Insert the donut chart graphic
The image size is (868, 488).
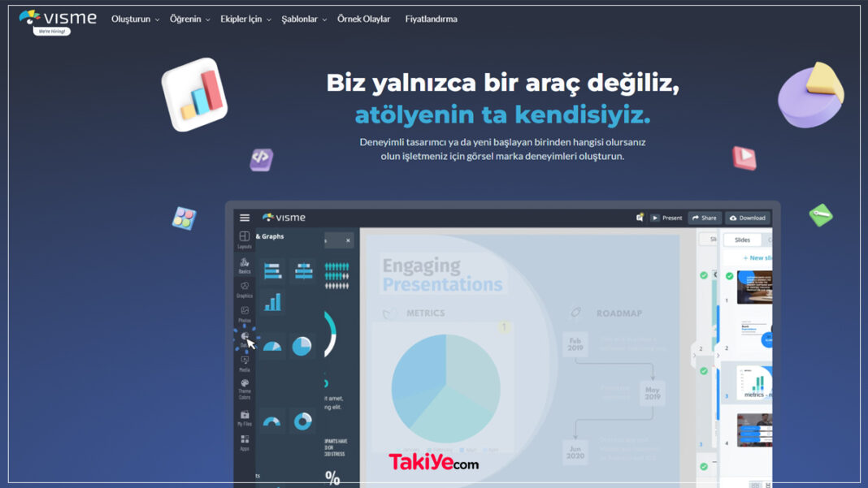click(x=302, y=421)
